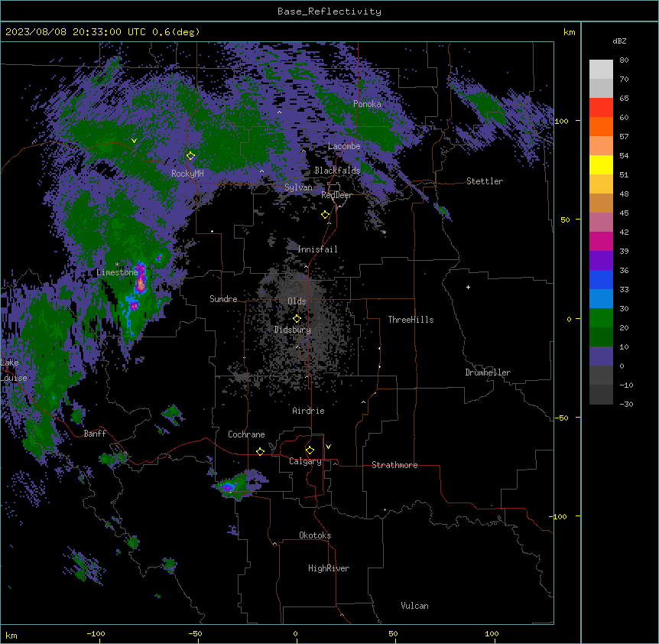This screenshot has width=659, height=644.
Task: Click the Airdrie label
Action: [309, 411]
